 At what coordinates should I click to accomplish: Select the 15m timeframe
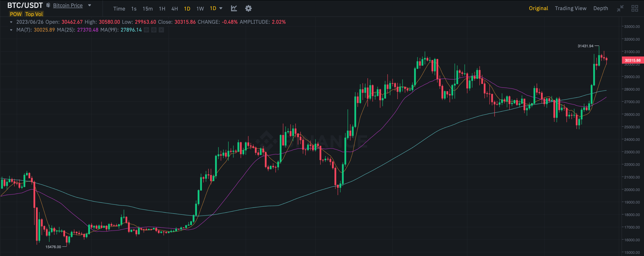click(148, 9)
